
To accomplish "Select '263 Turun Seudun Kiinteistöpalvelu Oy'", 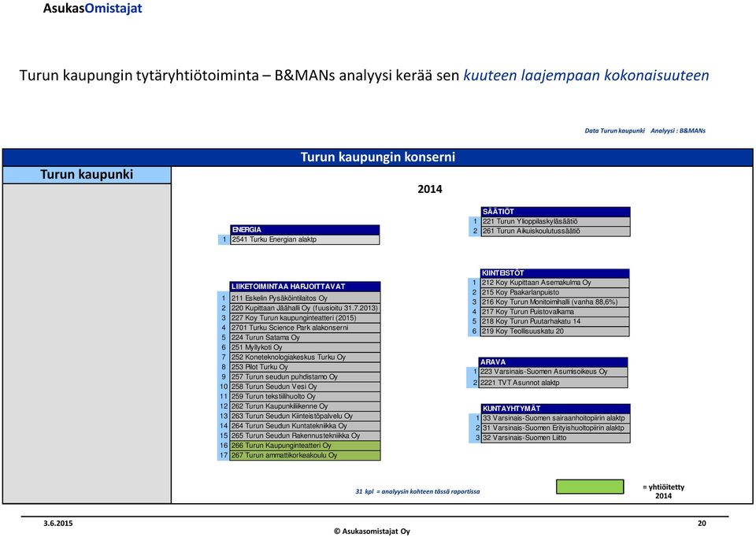I will tap(305, 416).
